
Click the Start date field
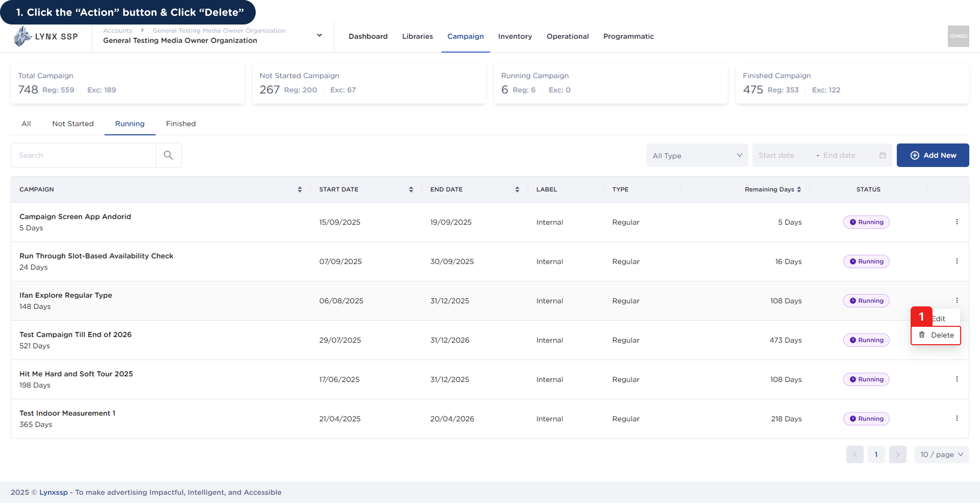click(783, 155)
